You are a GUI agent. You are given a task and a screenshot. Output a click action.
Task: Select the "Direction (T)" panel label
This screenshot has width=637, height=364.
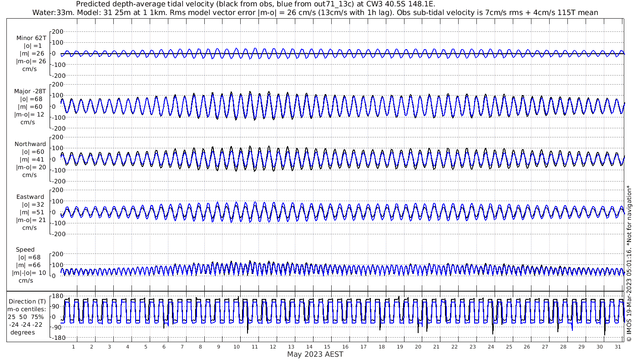click(x=28, y=302)
